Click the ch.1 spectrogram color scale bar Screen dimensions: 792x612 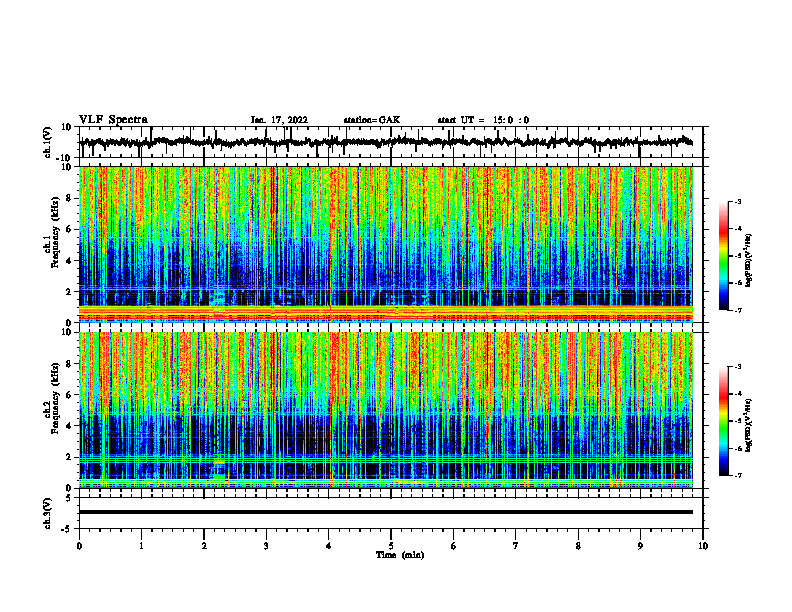[x=723, y=256]
